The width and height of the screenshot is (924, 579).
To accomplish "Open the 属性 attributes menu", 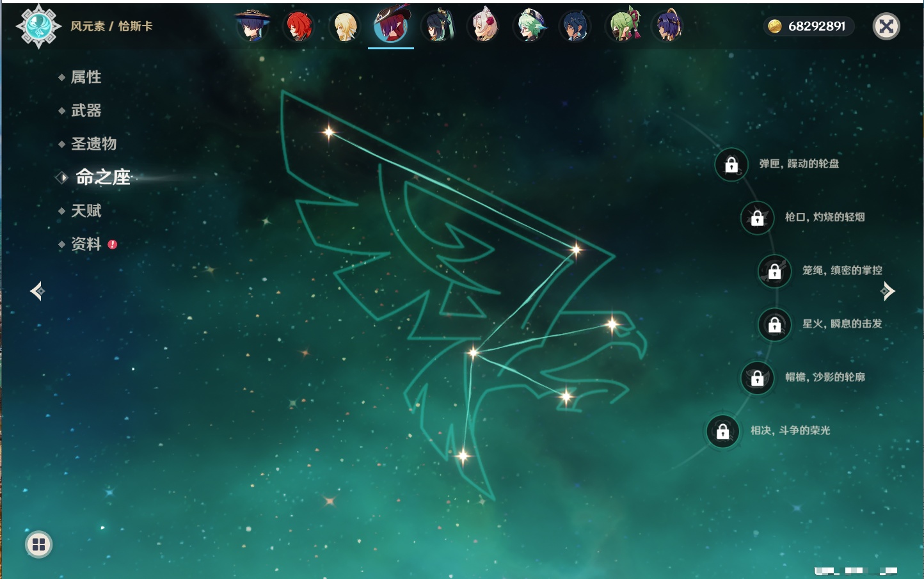I will click(86, 77).
